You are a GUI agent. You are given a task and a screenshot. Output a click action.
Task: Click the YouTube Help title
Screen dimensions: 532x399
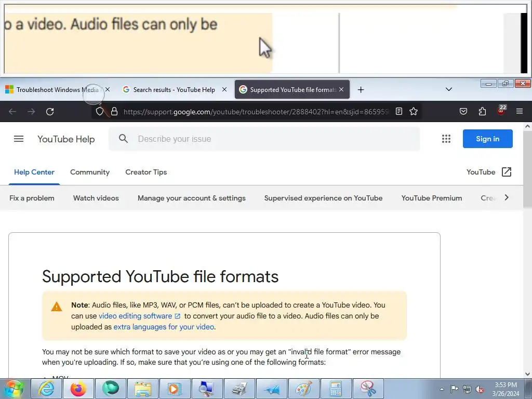pyautogui.click(x=66, y=139)
